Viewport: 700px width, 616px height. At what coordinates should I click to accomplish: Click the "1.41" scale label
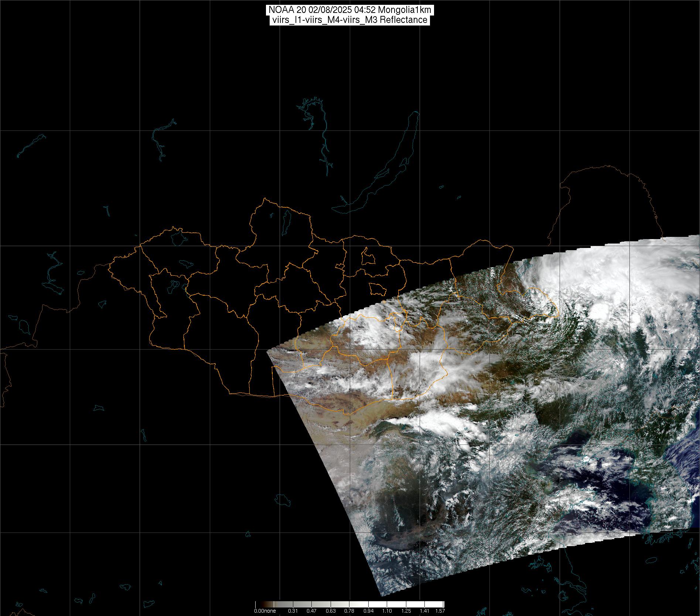tap(425, 611)
